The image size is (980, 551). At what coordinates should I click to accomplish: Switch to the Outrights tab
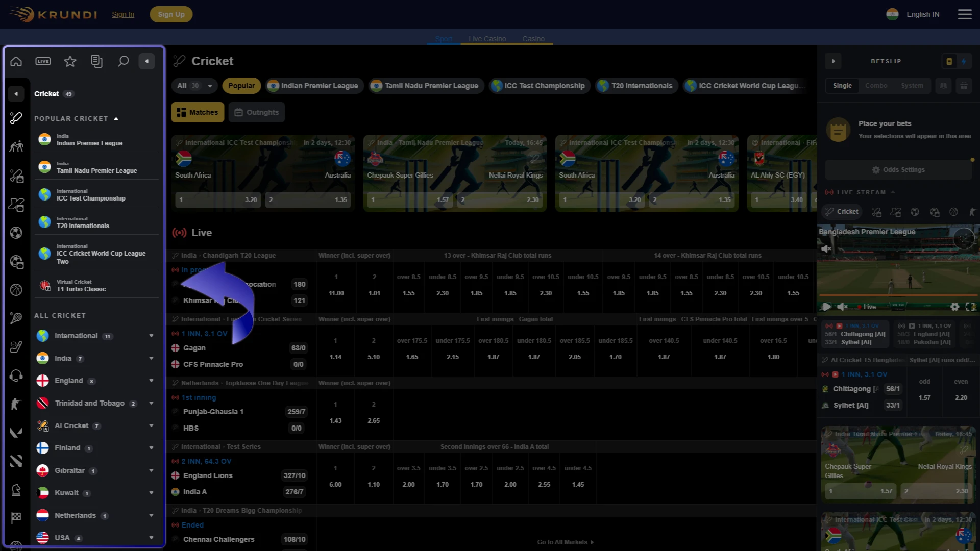click(256, 112)
